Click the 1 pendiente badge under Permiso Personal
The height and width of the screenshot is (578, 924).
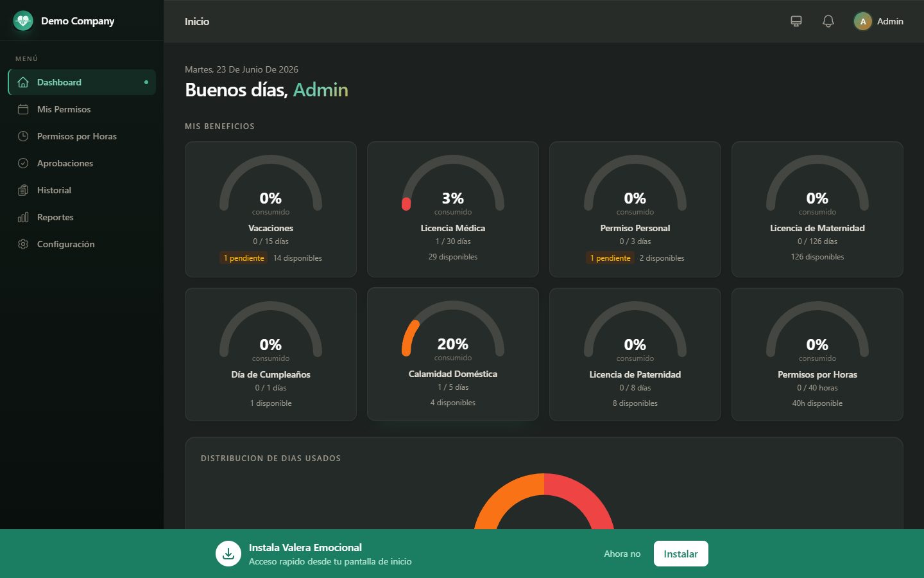point(610,258)
